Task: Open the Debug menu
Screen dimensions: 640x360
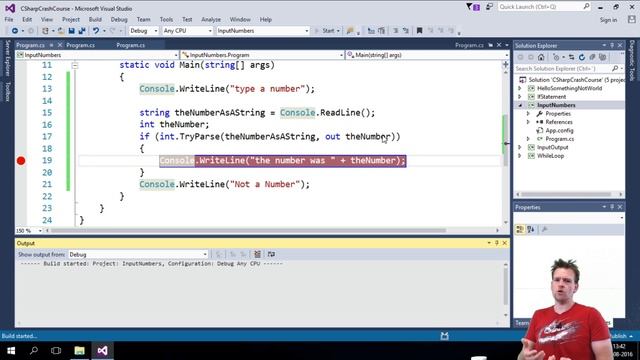Action: pos(119,19)
